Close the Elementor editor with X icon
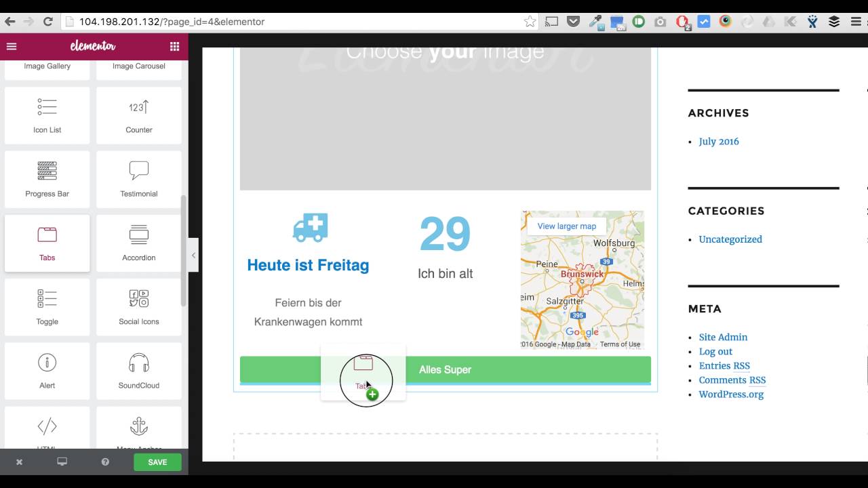Screen dimensions: 868x488 (19, 462)
